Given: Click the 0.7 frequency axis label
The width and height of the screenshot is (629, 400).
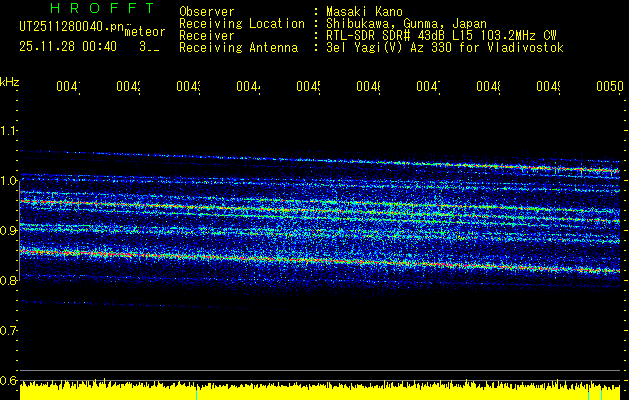Looking at the screenshot, I should pos(9,331).
